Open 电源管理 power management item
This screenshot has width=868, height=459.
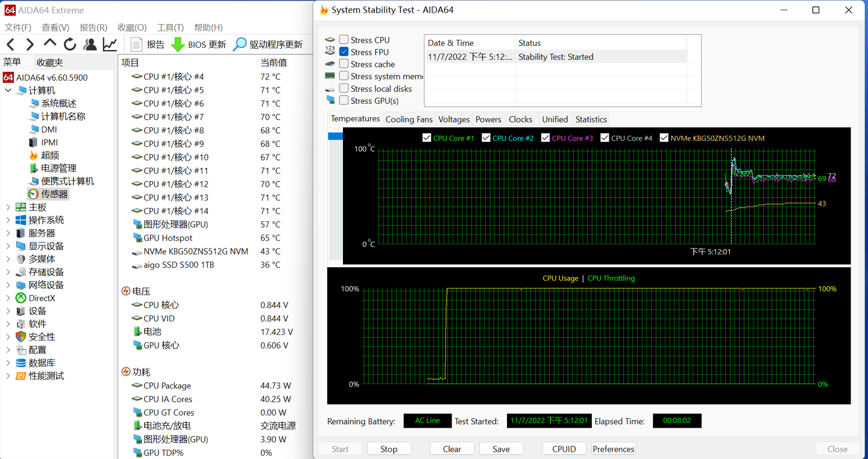tap(58, 168)
